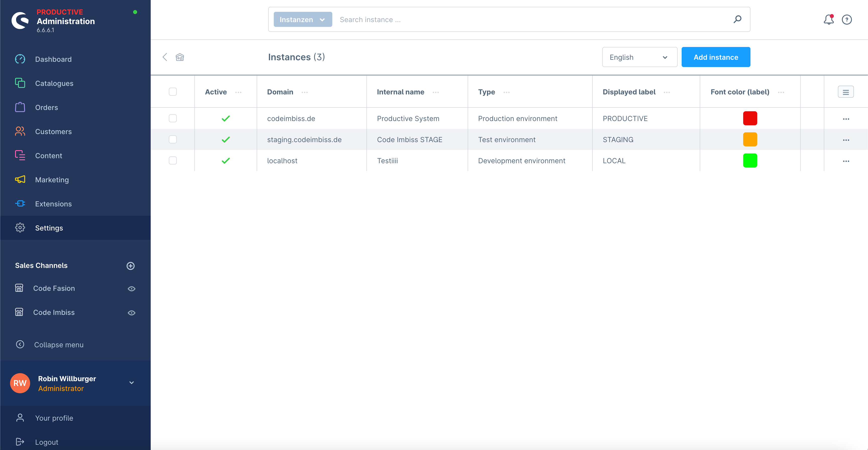Open the Marketing menu item

point(76,180)
